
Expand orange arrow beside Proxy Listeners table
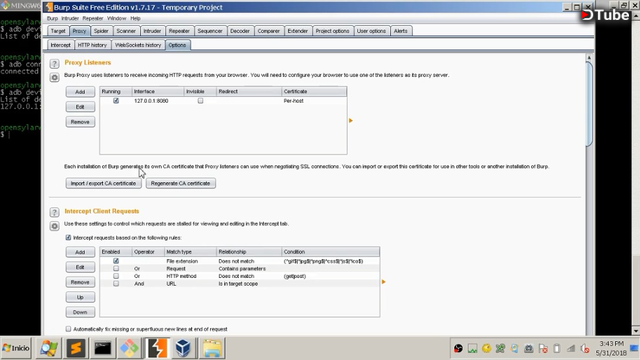click(x=351, y=120)
